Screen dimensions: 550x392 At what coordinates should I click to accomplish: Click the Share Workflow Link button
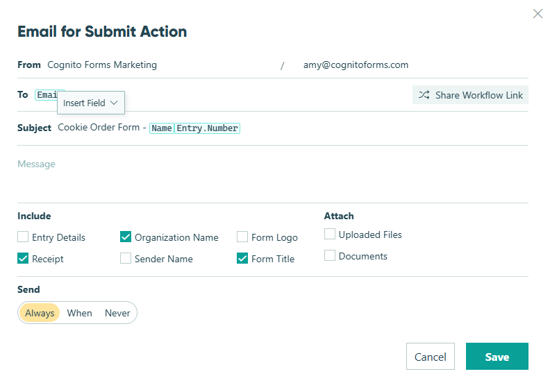coord(470,95)
